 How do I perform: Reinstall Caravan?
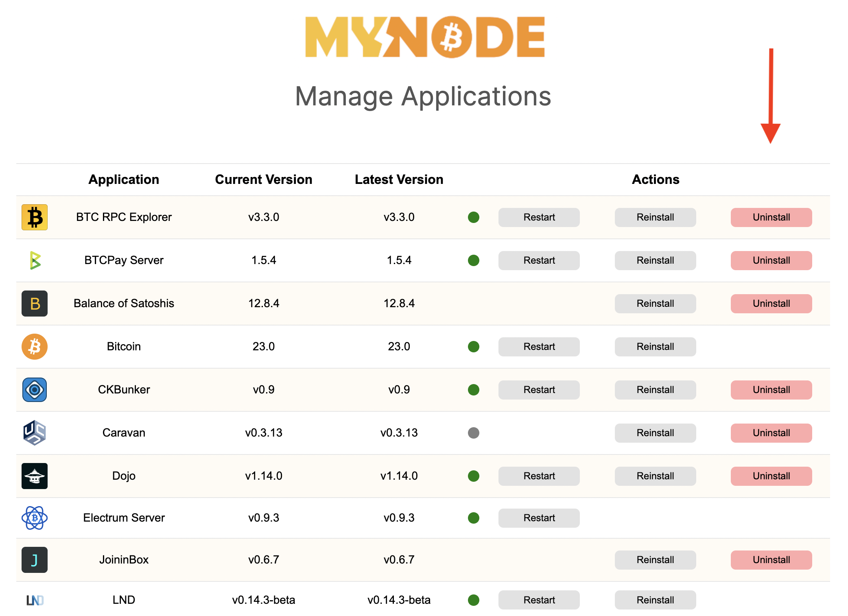[656, 433]
